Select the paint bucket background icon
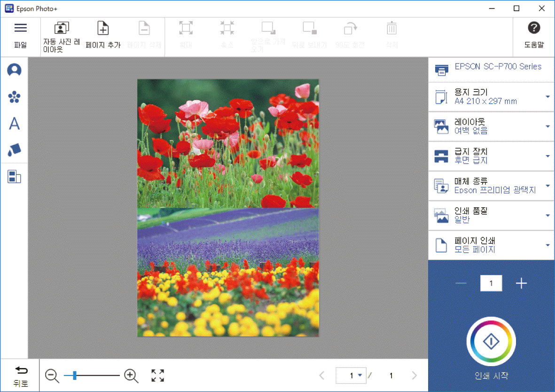The height and width of the screenshot is (392, 555). (x=15, y=150)
